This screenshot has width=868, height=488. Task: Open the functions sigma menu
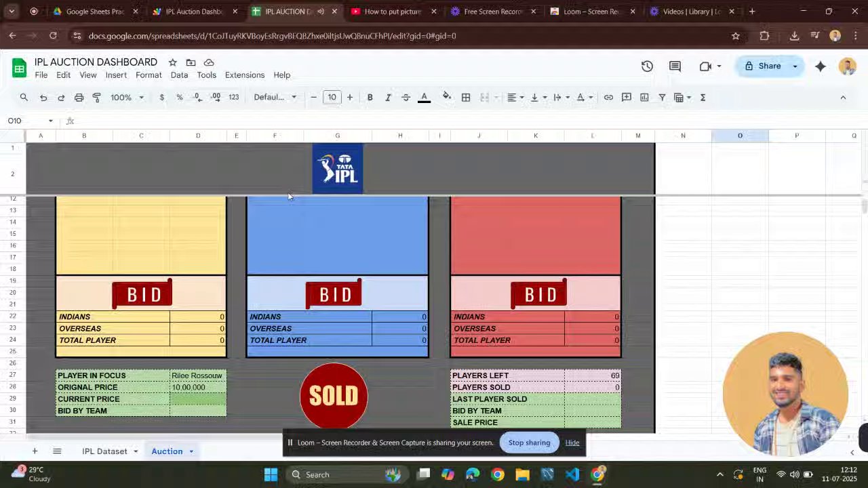click(703, 98)
